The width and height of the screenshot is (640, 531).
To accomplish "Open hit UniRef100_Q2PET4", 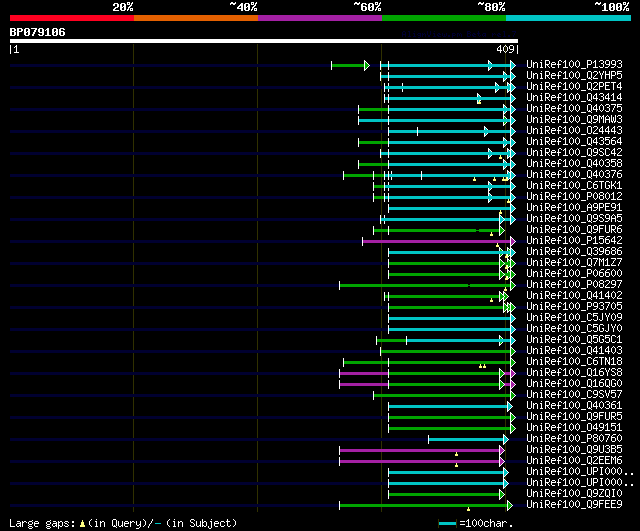I will [x=574, y=87].
